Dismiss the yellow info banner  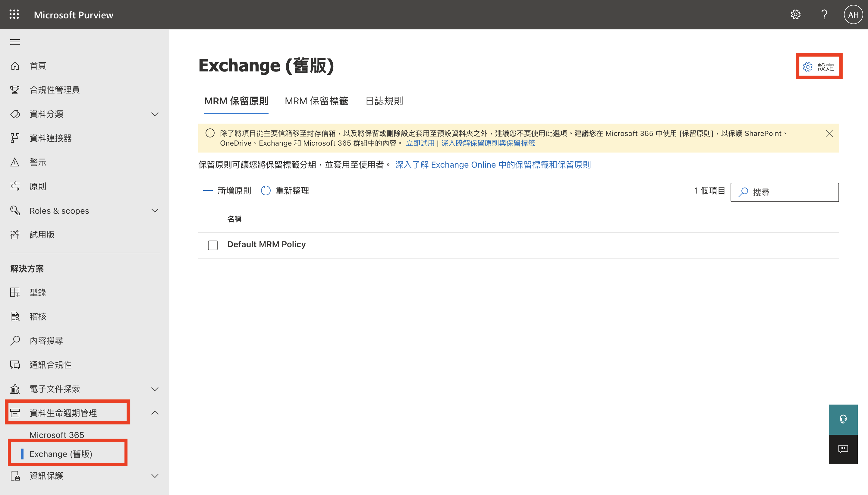point(829,133)
